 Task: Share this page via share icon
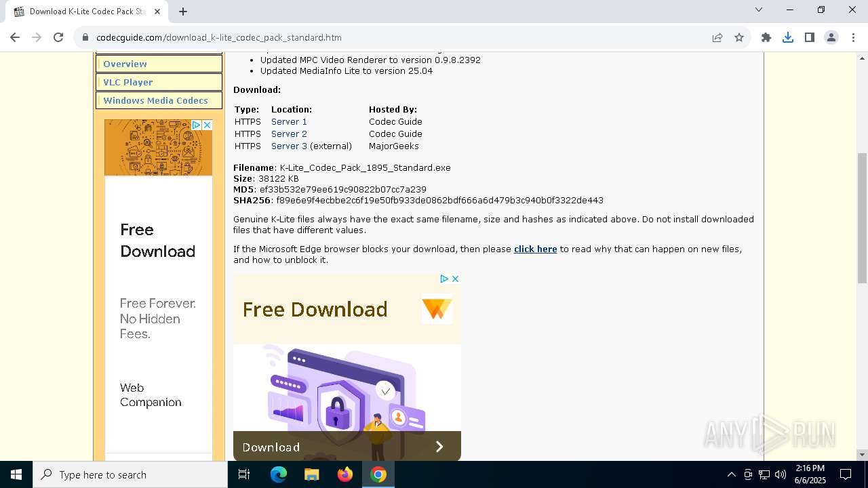tap(717, 37)
